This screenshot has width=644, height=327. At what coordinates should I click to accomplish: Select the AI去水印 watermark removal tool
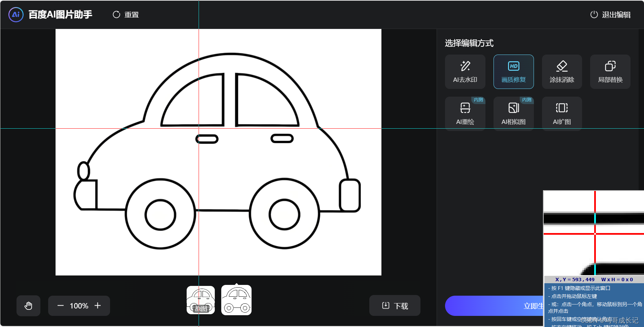[465, 72]
